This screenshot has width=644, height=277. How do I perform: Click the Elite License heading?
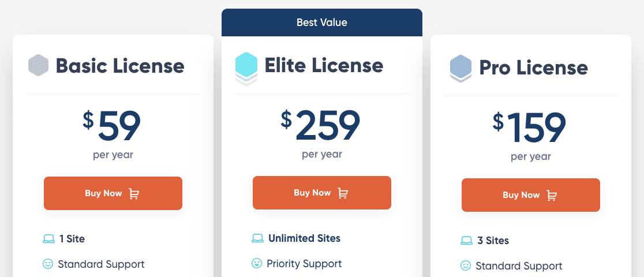coord(324,65)
